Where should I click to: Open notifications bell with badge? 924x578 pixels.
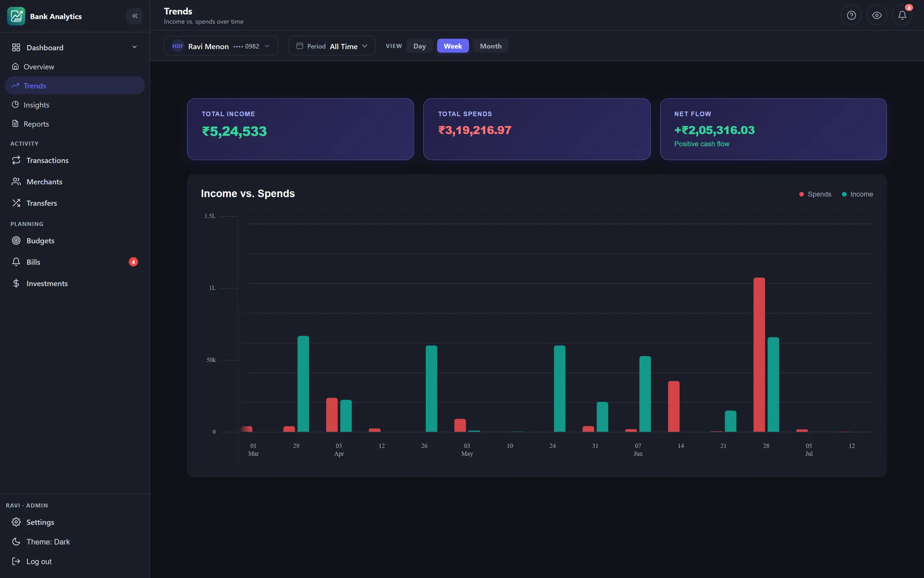tap(902, 15)
